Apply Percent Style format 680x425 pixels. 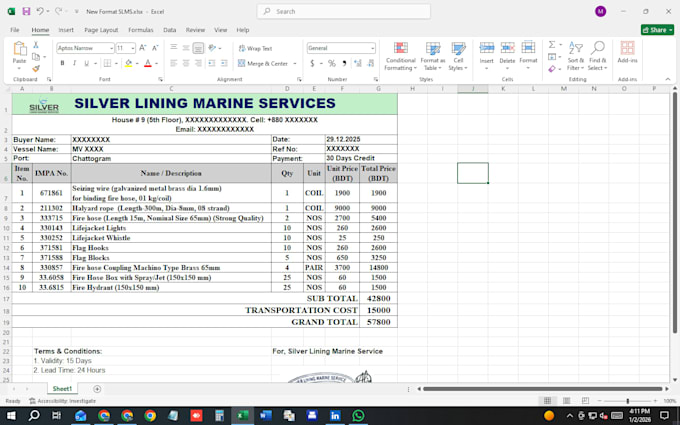coord(332,63)
